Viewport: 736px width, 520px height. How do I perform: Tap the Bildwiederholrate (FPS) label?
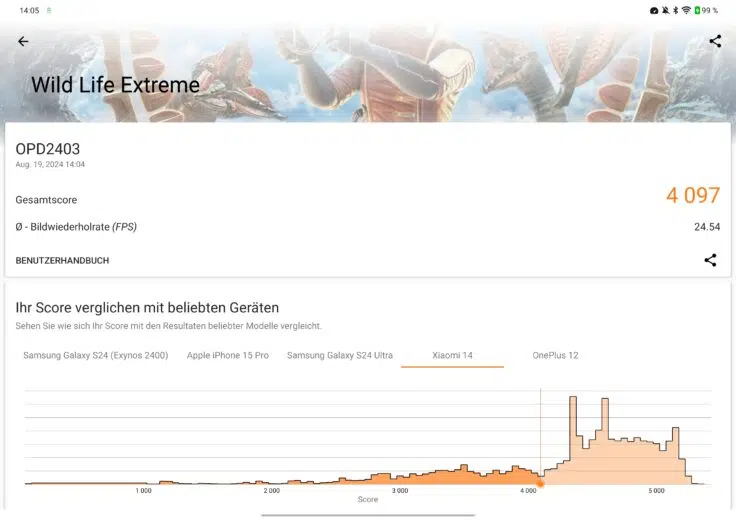pos(76,227)
